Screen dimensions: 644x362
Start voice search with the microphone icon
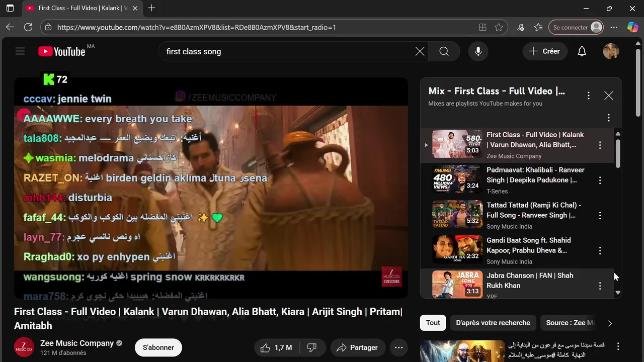(478, 51)
